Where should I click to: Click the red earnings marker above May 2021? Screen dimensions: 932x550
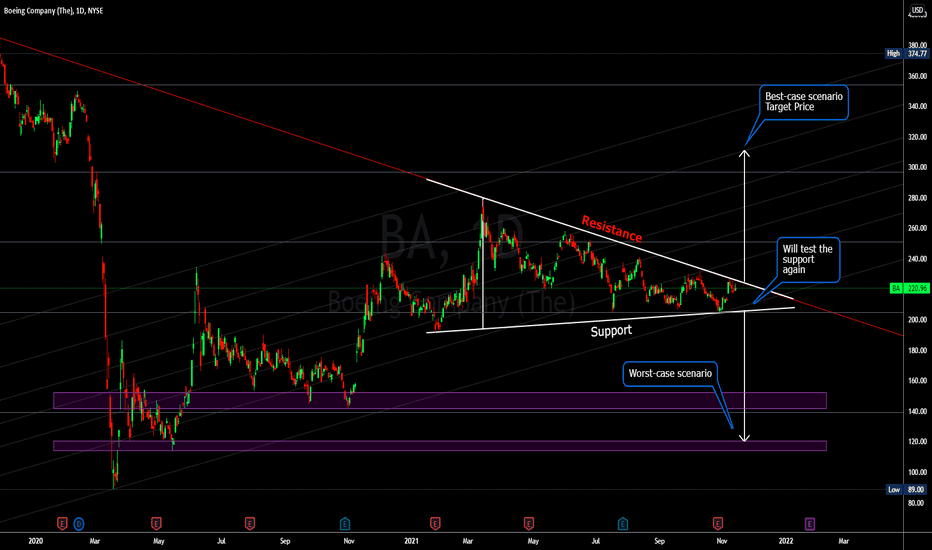click(x=528, y=524)
